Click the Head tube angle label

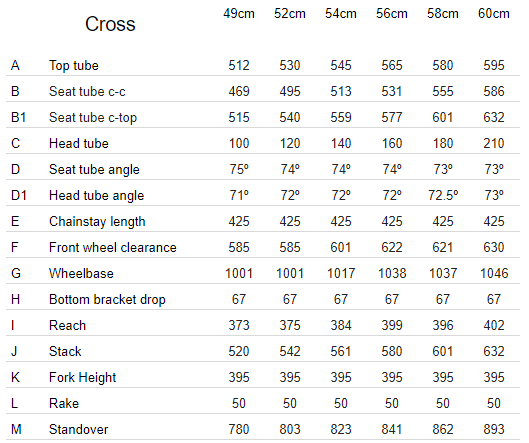click(96, 196)
